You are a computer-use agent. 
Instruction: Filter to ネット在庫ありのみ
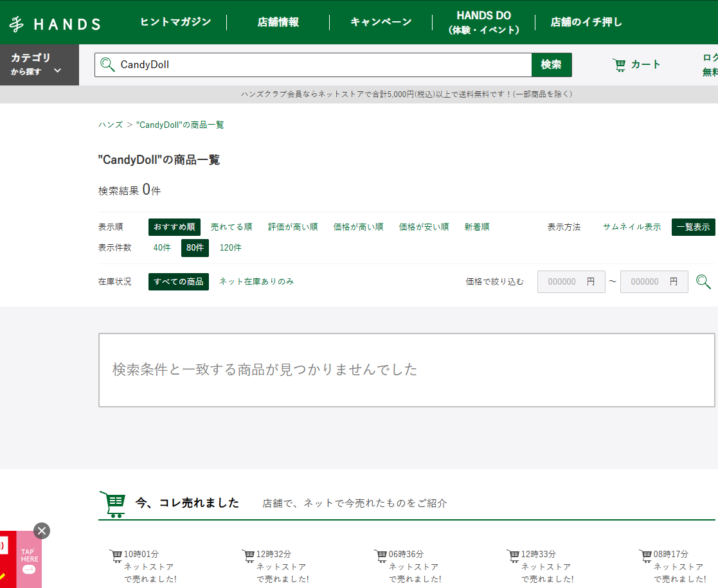pos(256,281)
